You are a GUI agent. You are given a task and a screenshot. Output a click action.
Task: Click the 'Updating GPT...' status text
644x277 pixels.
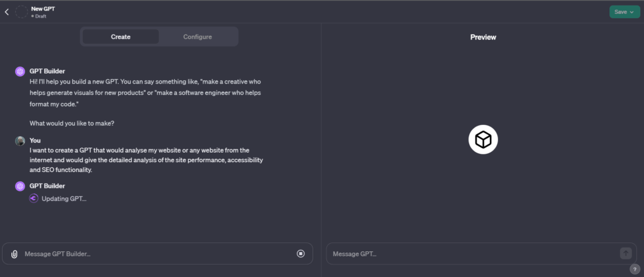pos(64,198)
